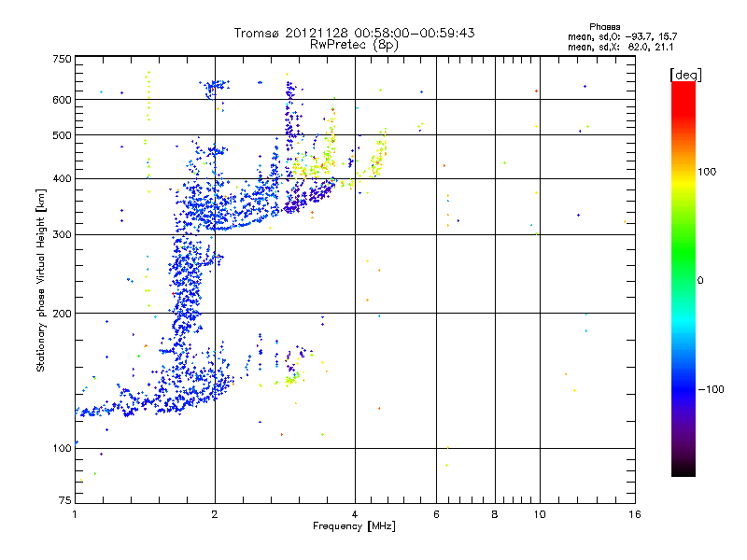Click the '16' tick label on frequency axis
The height and width of the screenshot is (560, 747).
pyautogui.click(x=635, y=514)
